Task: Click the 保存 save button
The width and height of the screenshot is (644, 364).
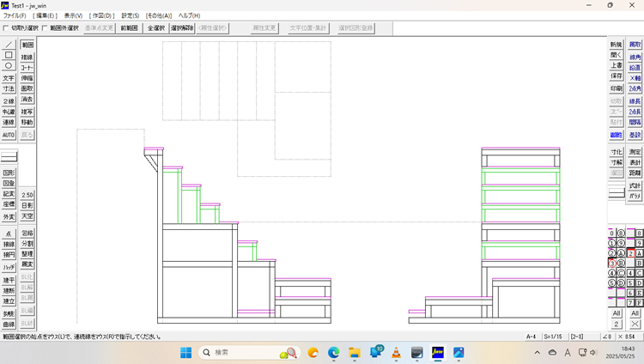Action: pos(617,76)
